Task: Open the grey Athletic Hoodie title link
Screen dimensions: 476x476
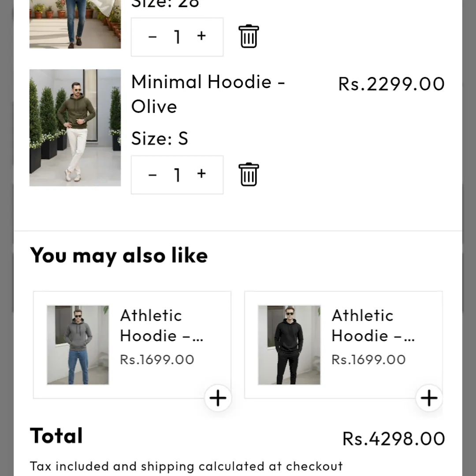Action: click(161, 325)
